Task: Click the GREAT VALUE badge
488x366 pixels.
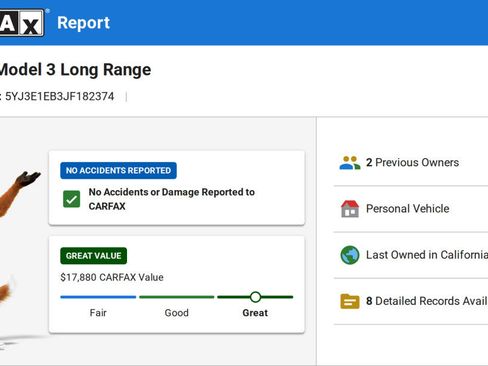Action: pyautogui.click(x=93, y=256)
